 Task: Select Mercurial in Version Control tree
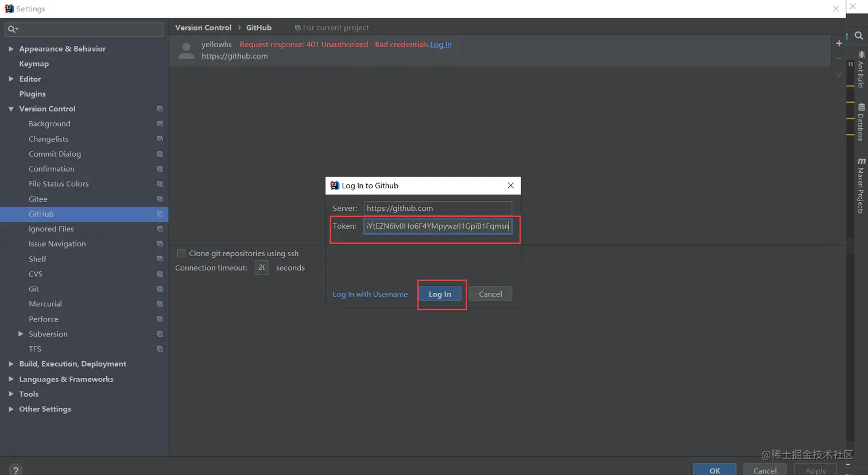(x=45, y=304)
